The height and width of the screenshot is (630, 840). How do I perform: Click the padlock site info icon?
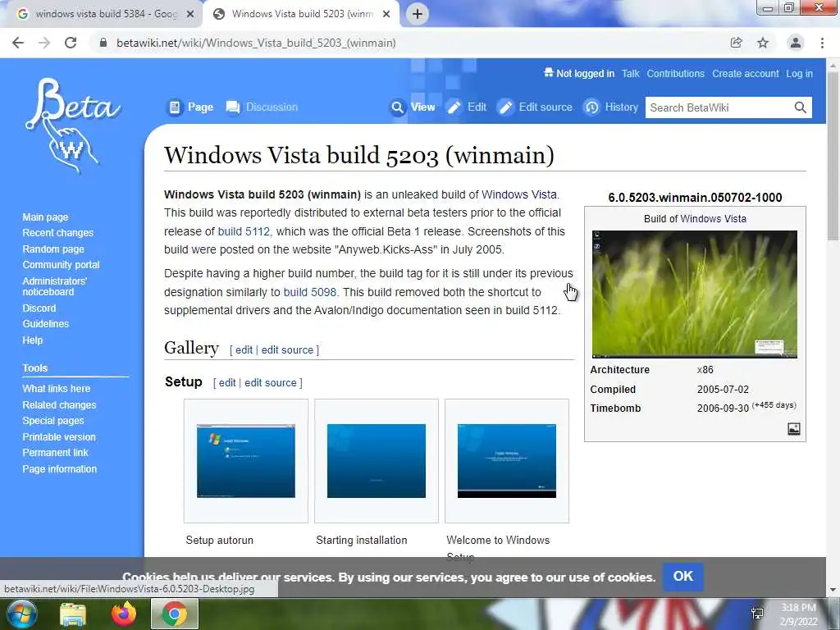(x=103, y=43)
